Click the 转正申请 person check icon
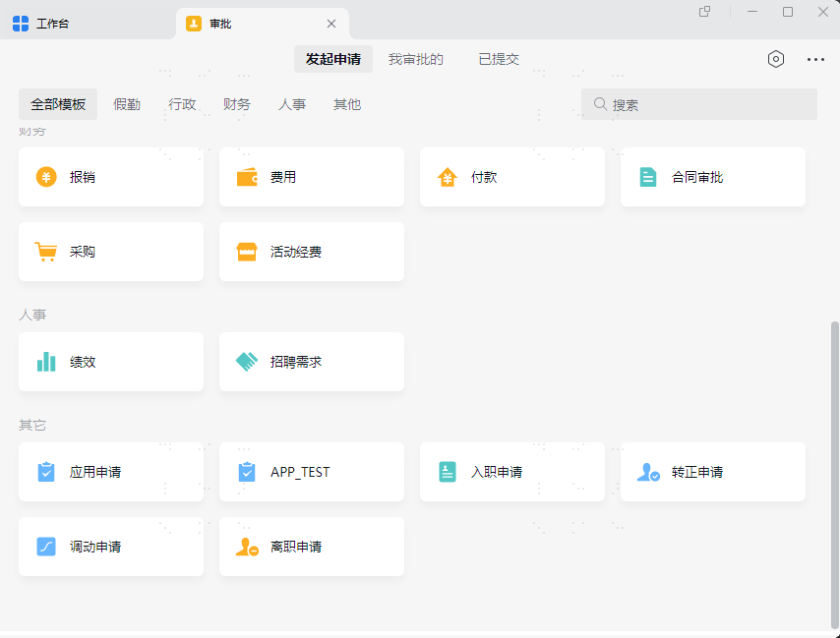The image size is (840, 638). pyautogui.click(x=648, y=472)
